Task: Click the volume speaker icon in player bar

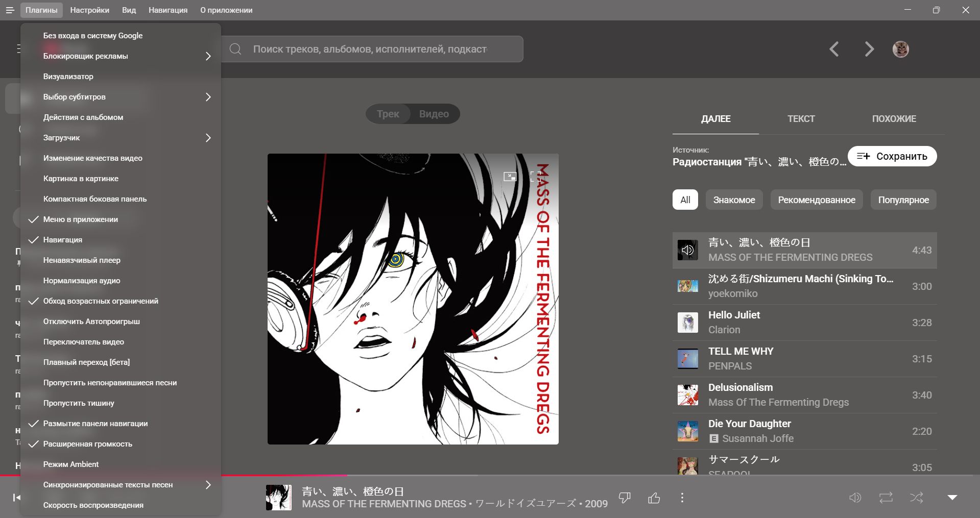Action: coord(855,498)
